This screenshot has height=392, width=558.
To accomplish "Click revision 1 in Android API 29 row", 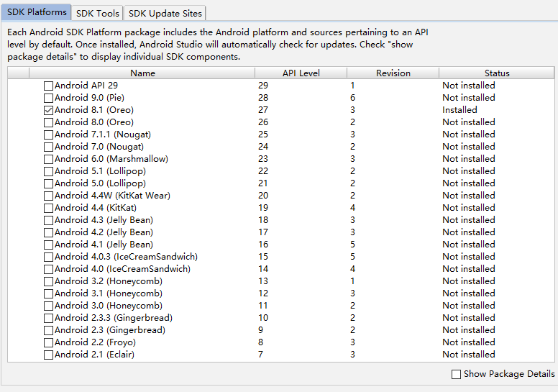I will (352, 86).
